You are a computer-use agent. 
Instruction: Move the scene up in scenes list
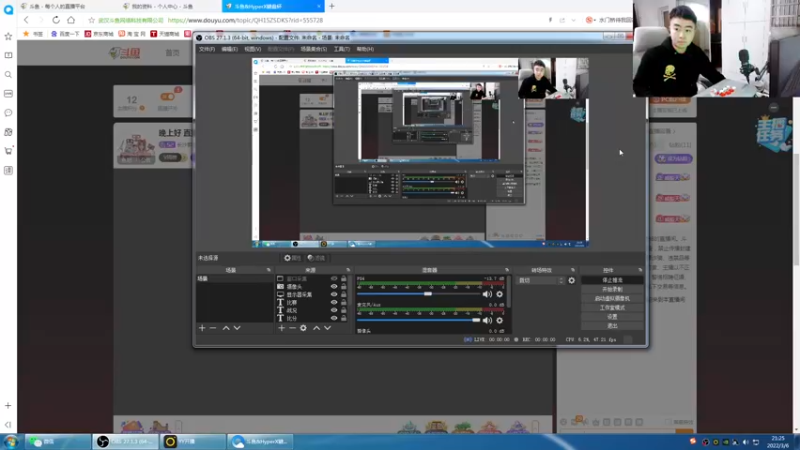pyautogui.click(x=226, y=328)
